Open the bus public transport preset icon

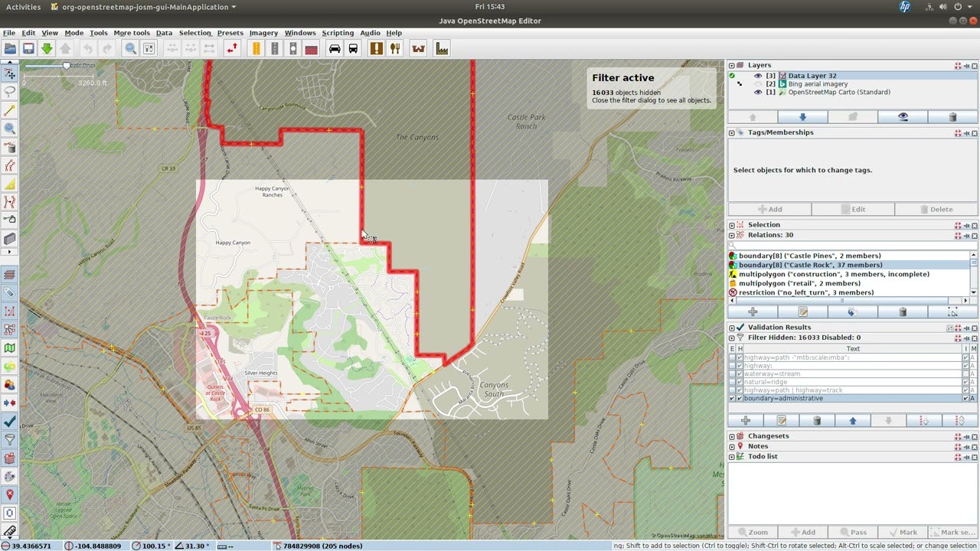click(353, 49)
